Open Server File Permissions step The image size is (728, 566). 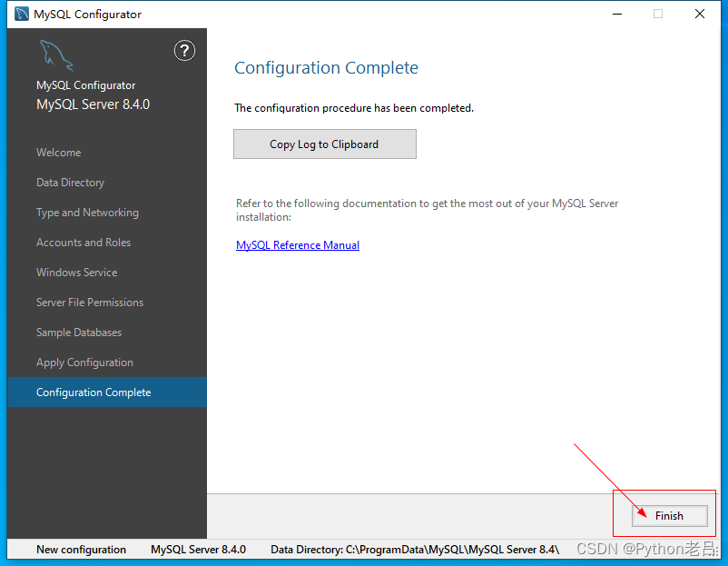click(90, 303)
